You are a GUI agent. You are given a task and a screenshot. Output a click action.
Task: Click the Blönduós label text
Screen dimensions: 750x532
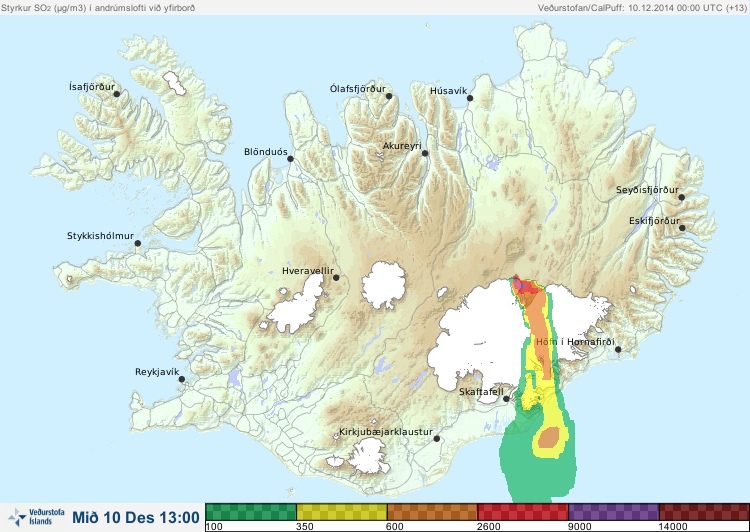[x=266, y=152]
